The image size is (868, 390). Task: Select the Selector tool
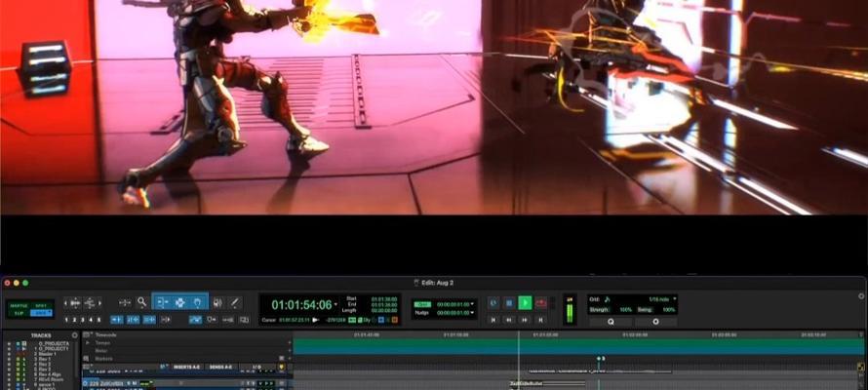179,302
